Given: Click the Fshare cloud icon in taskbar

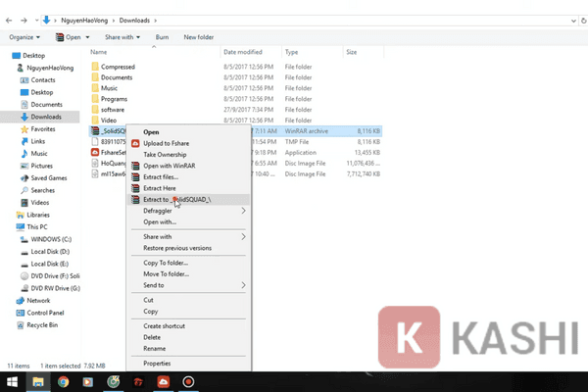Looking at the screenshot, I should [163, 382].
